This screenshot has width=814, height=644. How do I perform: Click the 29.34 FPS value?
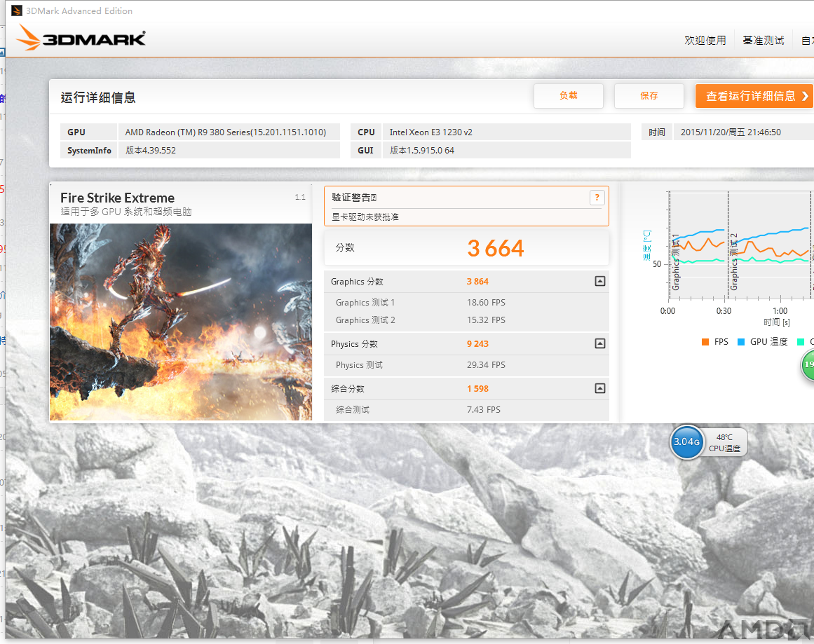click(x=486, y=365)
